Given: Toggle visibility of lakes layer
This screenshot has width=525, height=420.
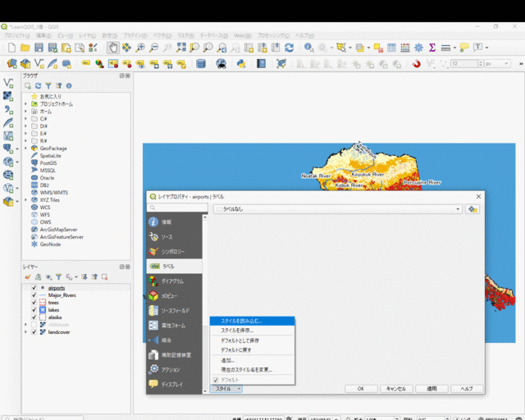Looking at the screenshot, I should [34, 310].
